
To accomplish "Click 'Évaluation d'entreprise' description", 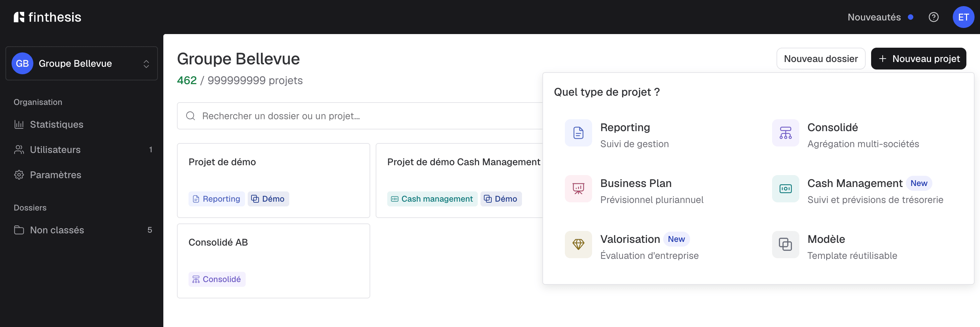I will [649, 255].
